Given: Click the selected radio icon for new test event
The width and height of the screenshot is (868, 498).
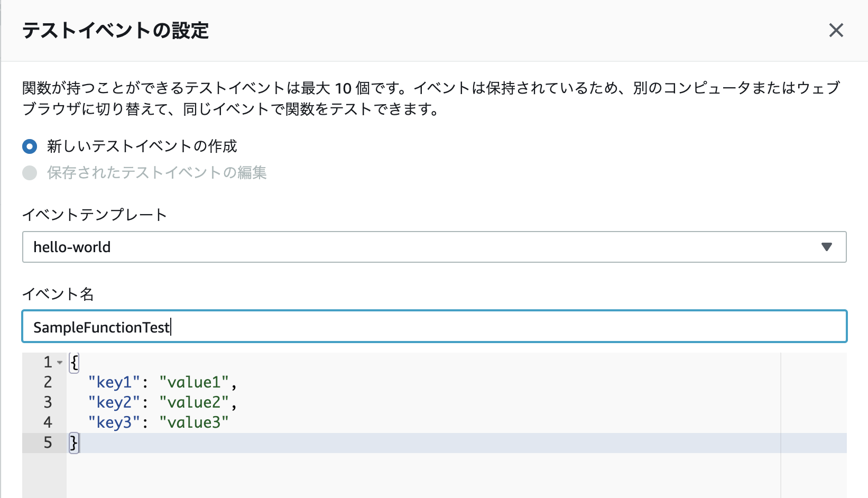Looking at the screenshot, I should coord(30,146).
